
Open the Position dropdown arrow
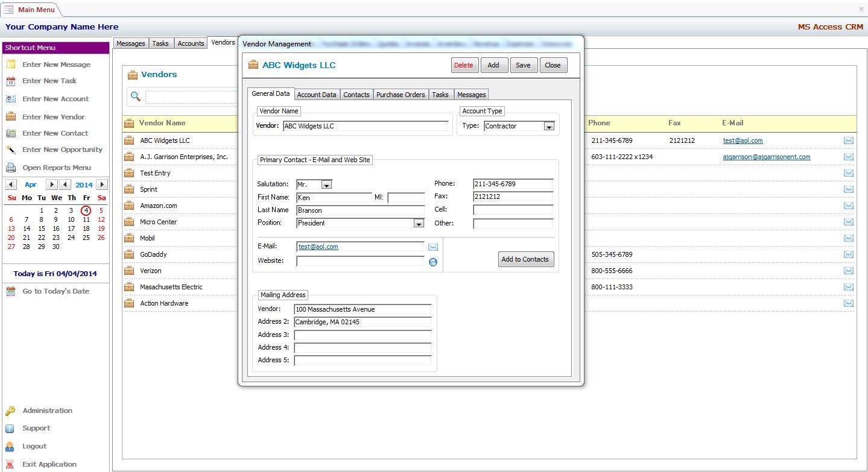click(419, 224)
